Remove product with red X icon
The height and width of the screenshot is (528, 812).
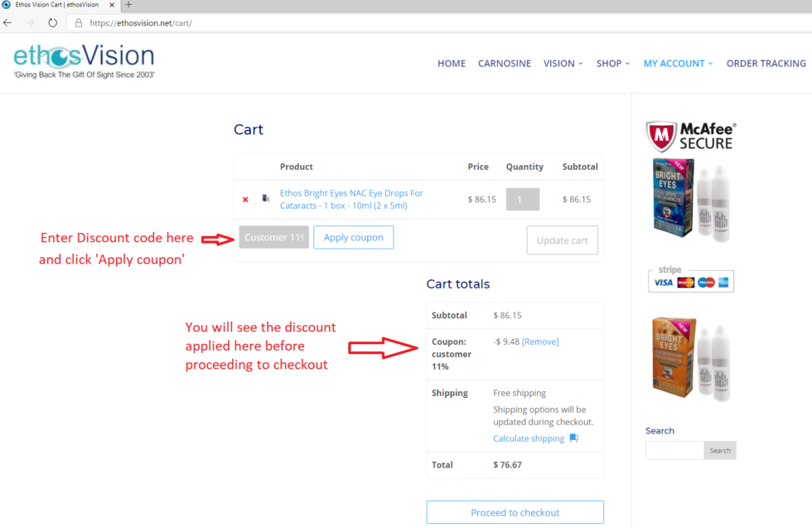tap(245, 200)
